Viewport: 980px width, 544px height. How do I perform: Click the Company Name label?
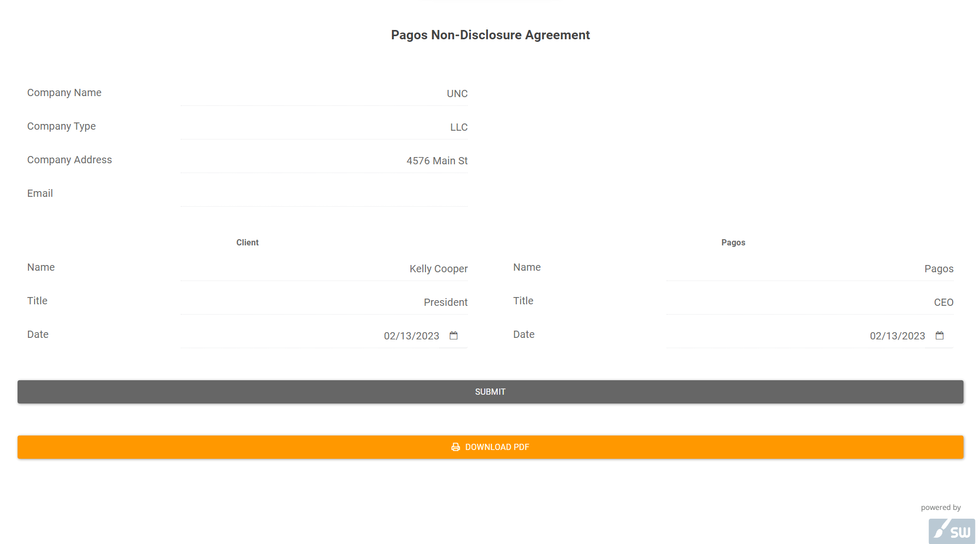65,93
